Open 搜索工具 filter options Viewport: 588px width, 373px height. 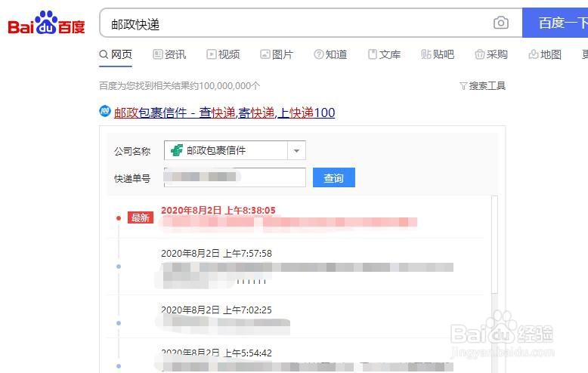[483, 86]
